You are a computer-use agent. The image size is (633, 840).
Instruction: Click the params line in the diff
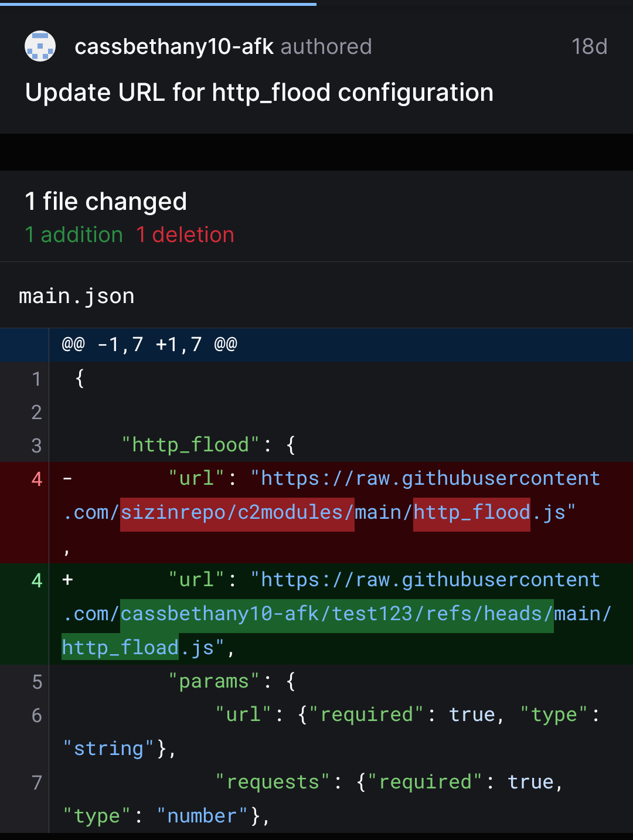point(232,681)
